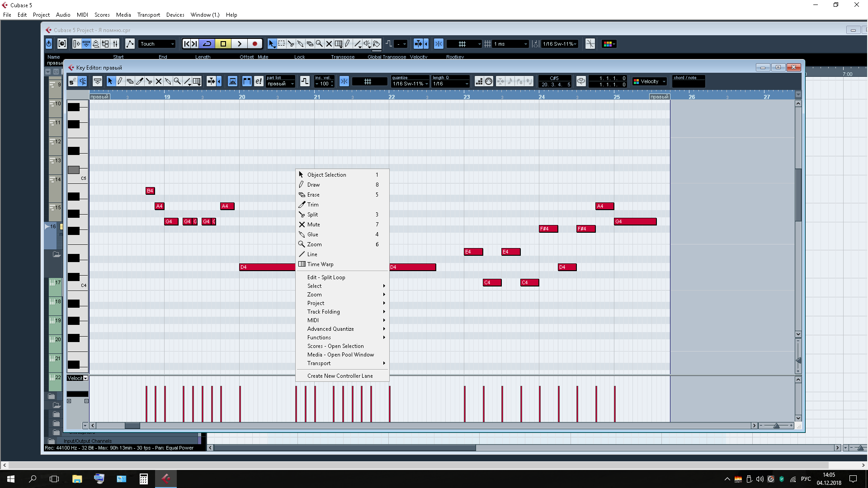
Task: Toggle the Cycle loop button in transport
Action: coord(207,44)
